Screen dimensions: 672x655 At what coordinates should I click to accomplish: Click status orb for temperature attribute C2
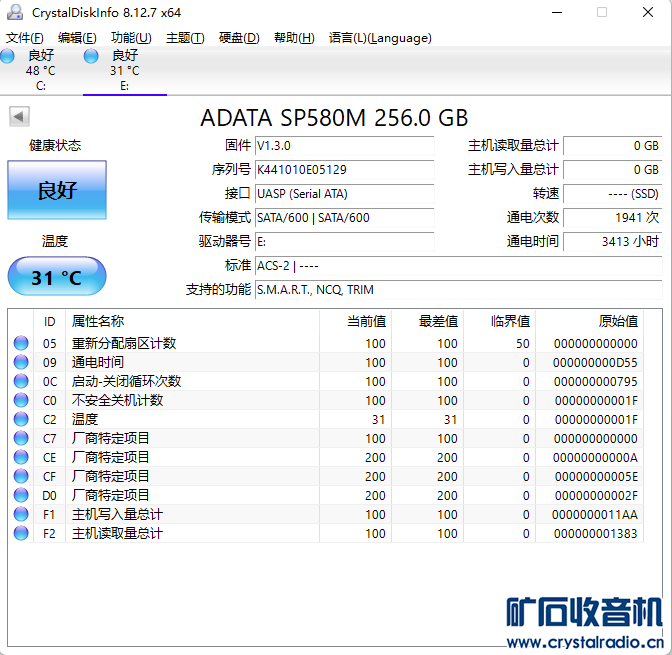click(21, 419)
